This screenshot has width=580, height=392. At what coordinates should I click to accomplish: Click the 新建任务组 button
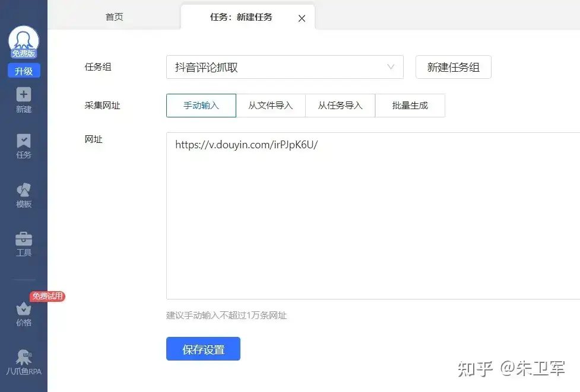pyautogui.click(x=454, y=67)
